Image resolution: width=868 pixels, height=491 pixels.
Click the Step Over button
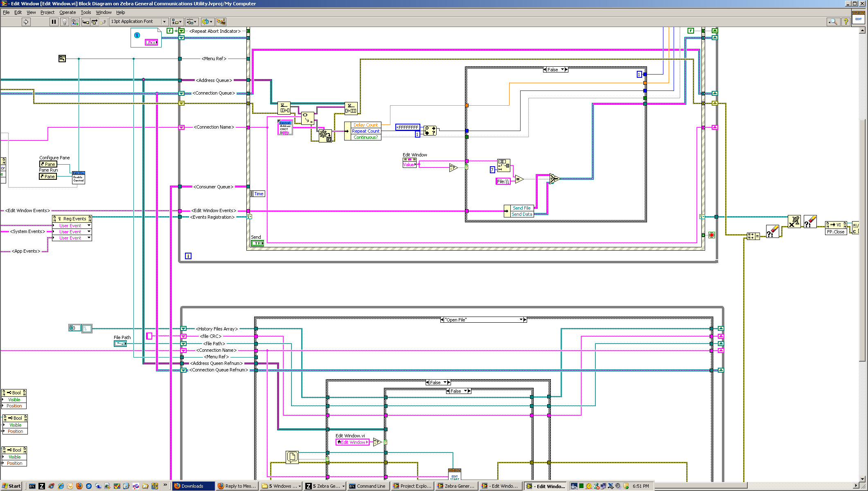(x=94, y=22)
